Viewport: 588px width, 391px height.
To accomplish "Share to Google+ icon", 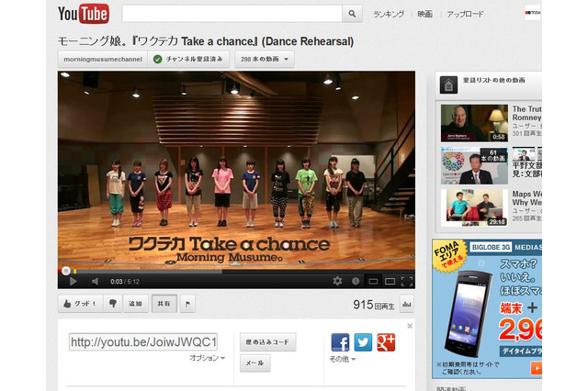I will point(386,342).
